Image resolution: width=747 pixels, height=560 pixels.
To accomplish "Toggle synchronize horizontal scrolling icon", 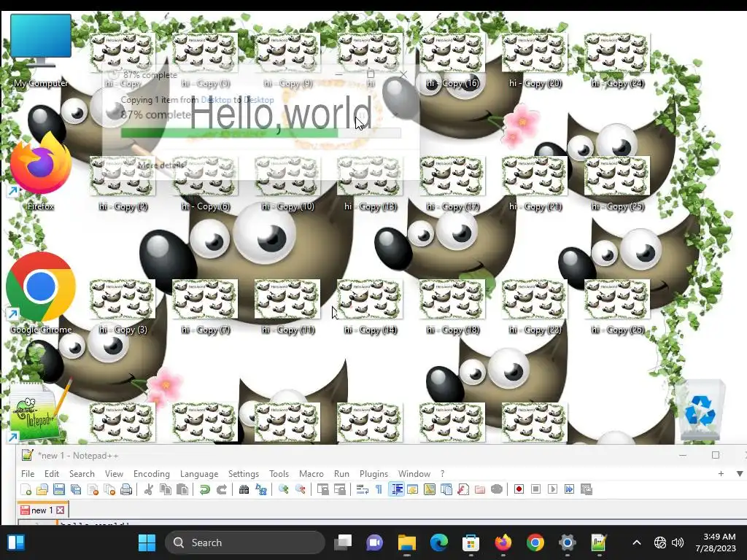I will pos(340,489).
